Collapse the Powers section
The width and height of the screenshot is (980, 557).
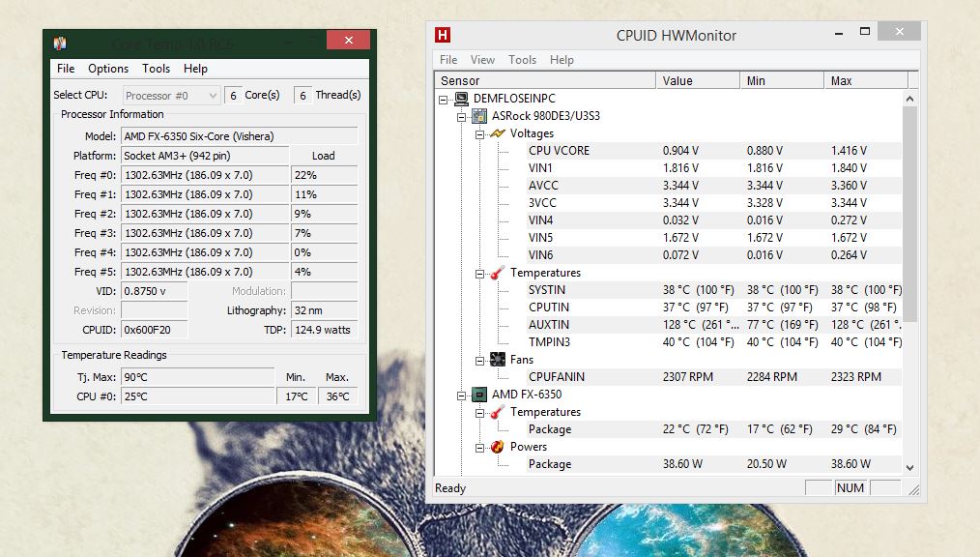click(479, 448)
